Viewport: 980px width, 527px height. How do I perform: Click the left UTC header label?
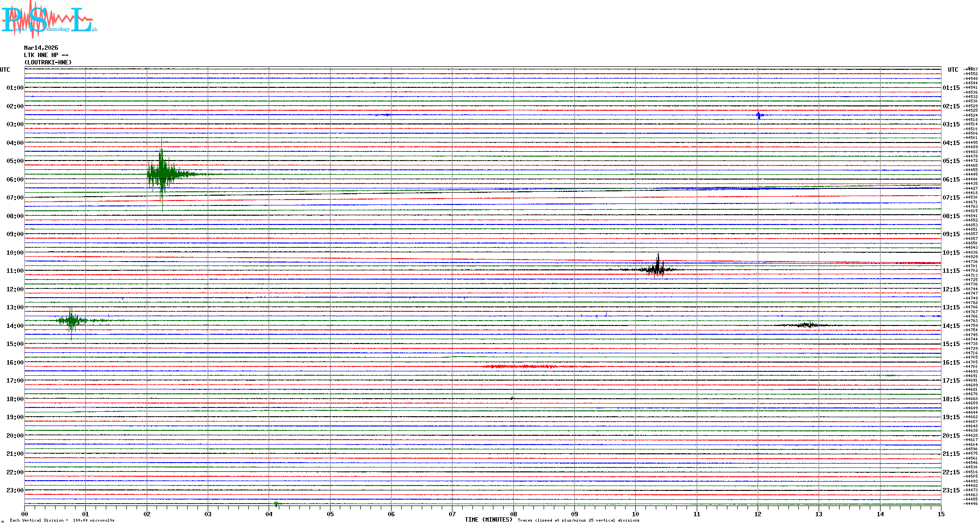coord(5,70)
